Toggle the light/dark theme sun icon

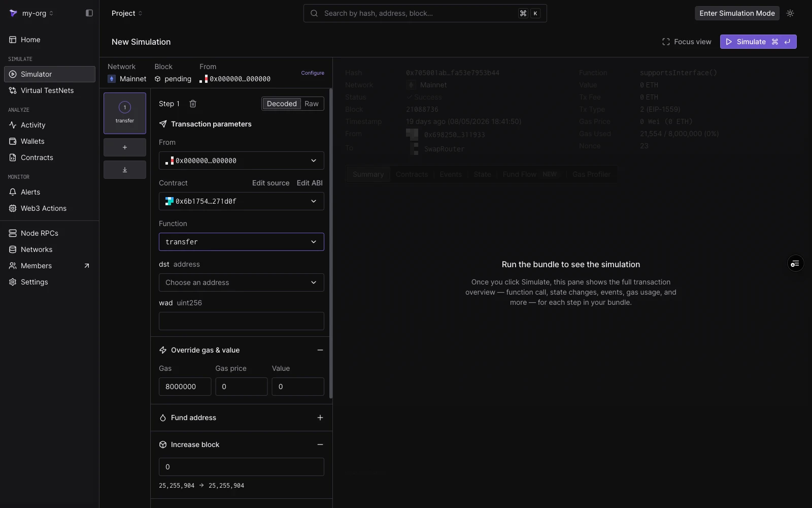point(790,13)
